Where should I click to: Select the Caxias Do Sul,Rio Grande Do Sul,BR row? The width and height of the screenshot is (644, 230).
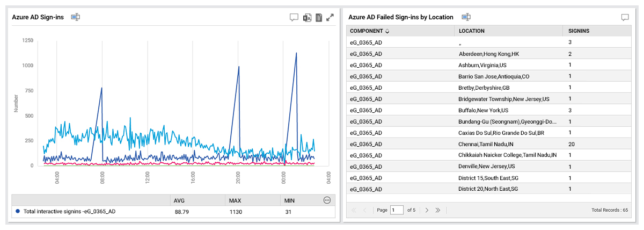click(489, 133)
